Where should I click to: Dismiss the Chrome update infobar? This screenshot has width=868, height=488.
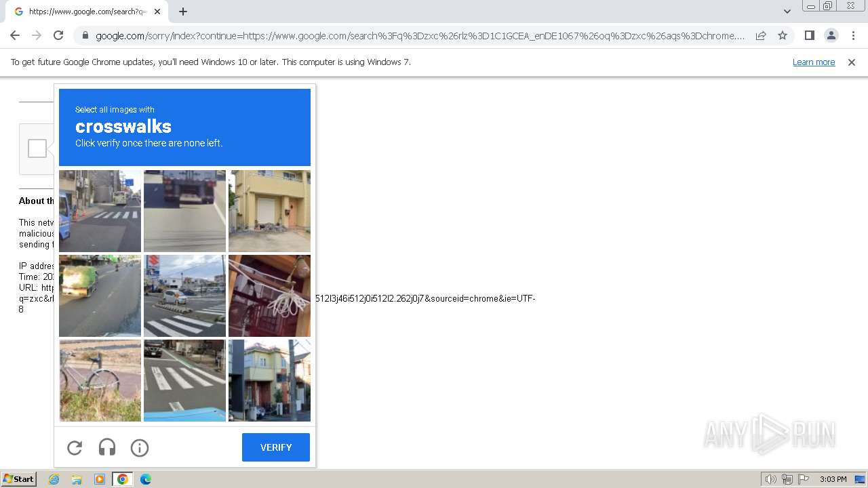coord(852,62)
